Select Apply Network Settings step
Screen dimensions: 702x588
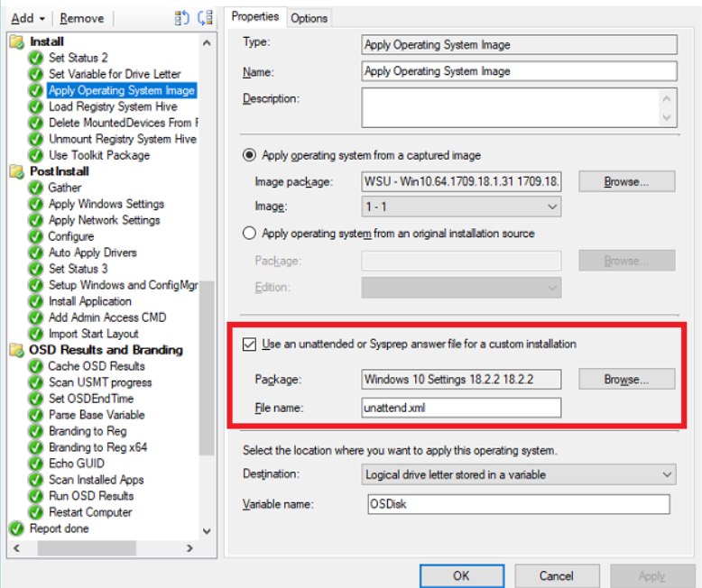coord(105,220)
